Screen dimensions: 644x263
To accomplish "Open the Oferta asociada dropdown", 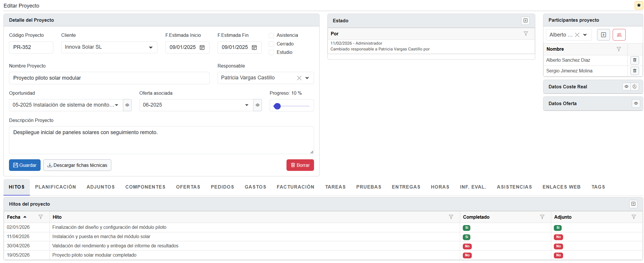I will point(246,105).
